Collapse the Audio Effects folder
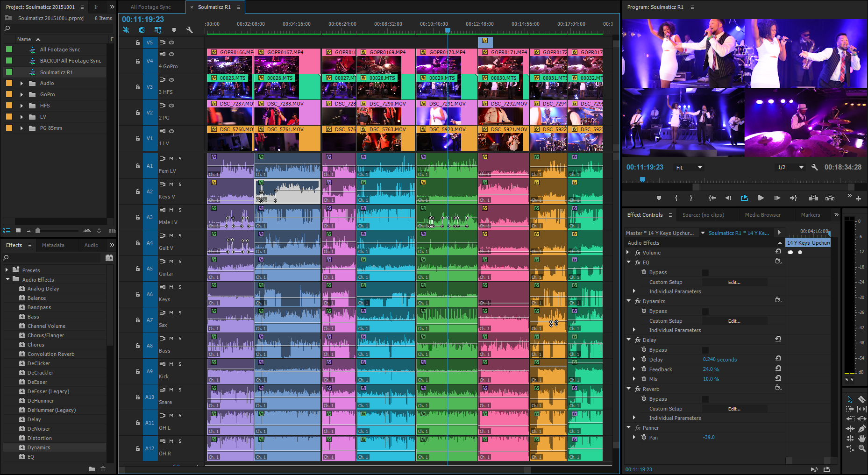868x475 pixels. 7,279
